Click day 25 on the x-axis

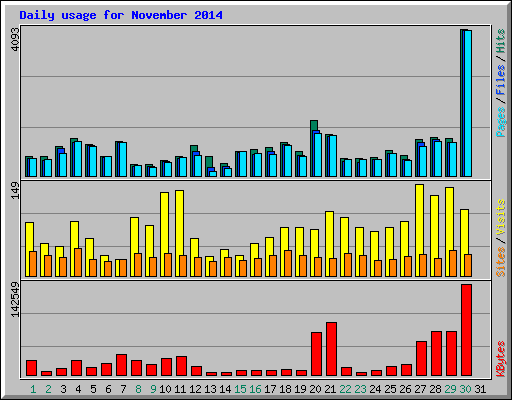(390, 389)
